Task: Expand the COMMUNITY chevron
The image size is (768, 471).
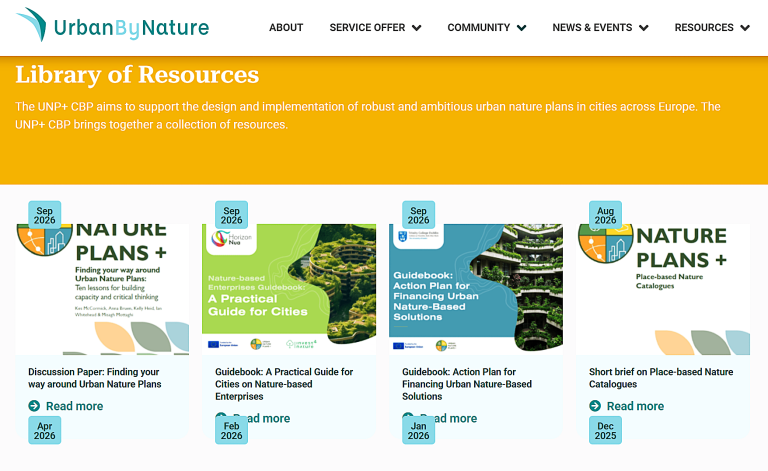Action: click(x=522, y=28)
